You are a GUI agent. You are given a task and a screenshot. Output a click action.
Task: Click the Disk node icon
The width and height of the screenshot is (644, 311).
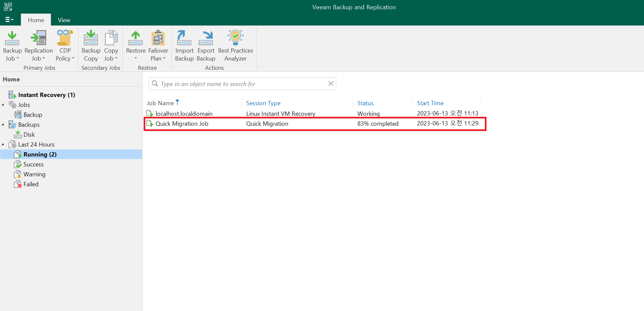point(18,135)
